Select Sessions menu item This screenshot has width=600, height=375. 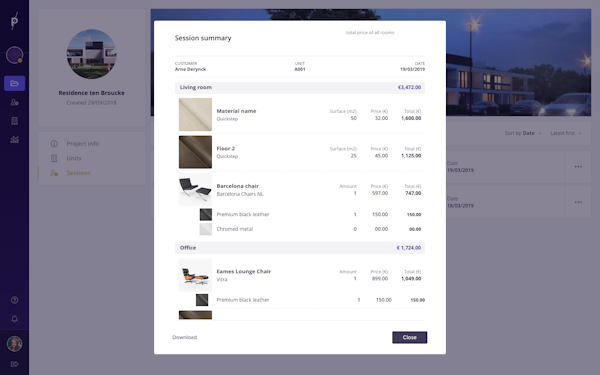(78, 173)
